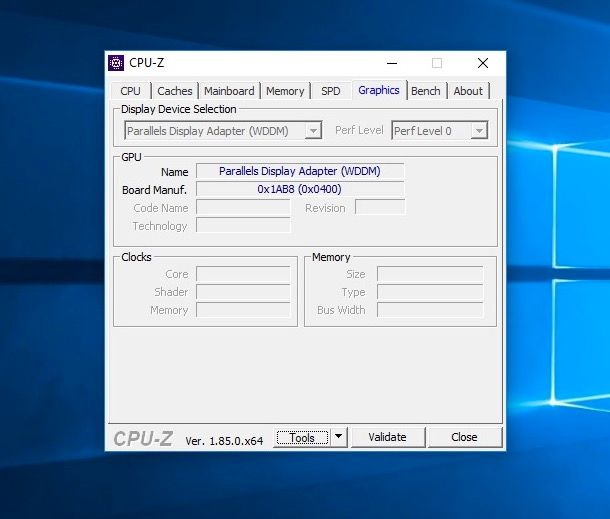610x519 pixels.
Task: Open the Caches tab
Action: tap(175, 91)
